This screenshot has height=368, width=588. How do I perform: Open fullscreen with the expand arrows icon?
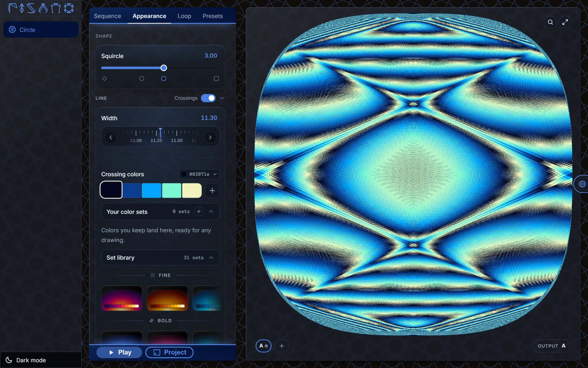click(565, 22)
